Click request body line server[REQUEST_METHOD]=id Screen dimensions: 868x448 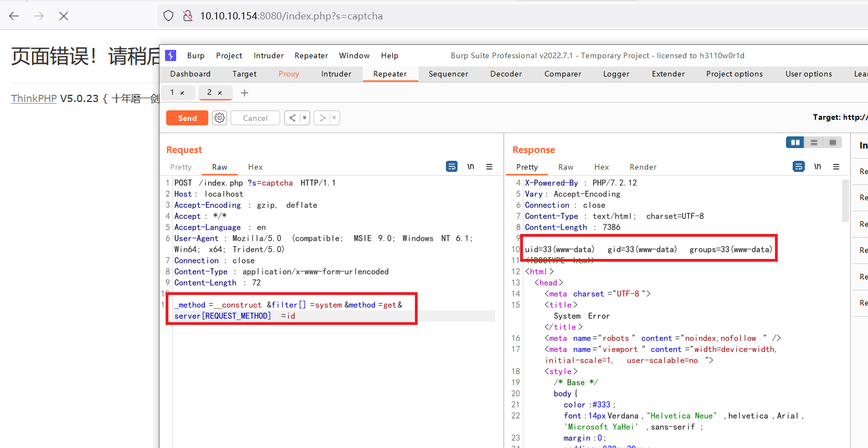[235, 316]
